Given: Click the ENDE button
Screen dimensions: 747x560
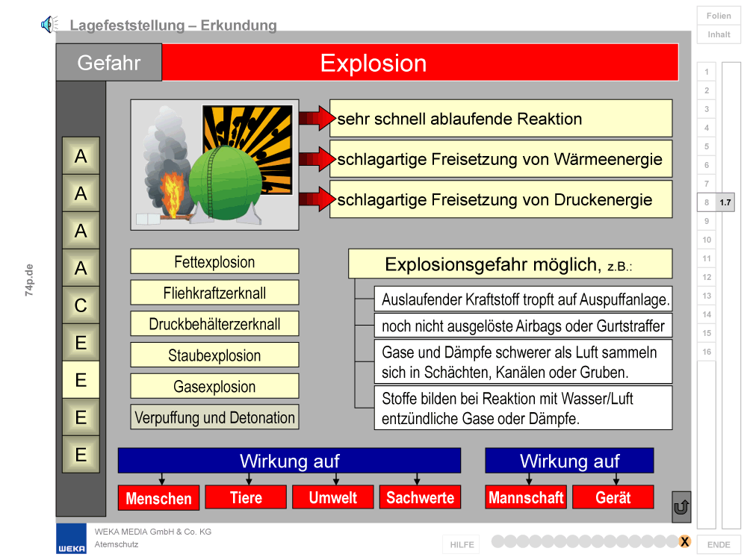Looking at the screenshot, I should pos(719,544).
